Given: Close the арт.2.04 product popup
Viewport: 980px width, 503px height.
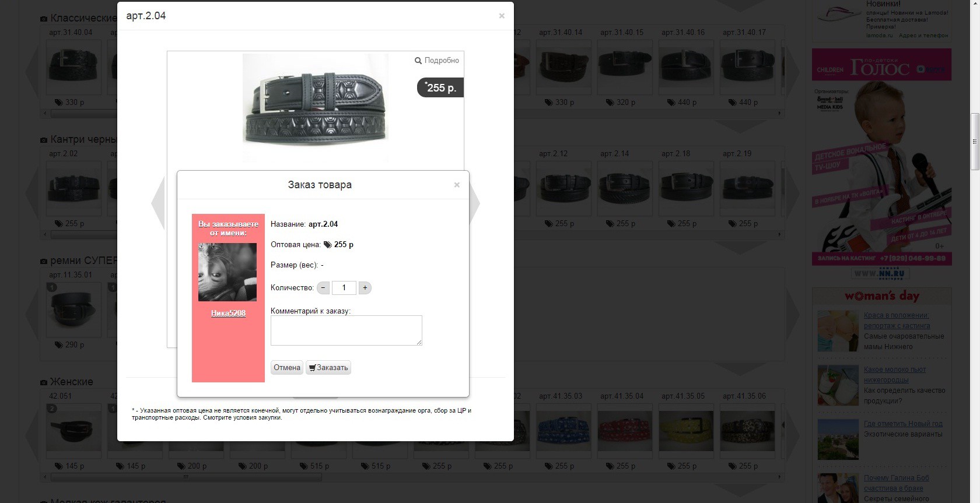Looking at the screenshot, I should coord(502,16).
